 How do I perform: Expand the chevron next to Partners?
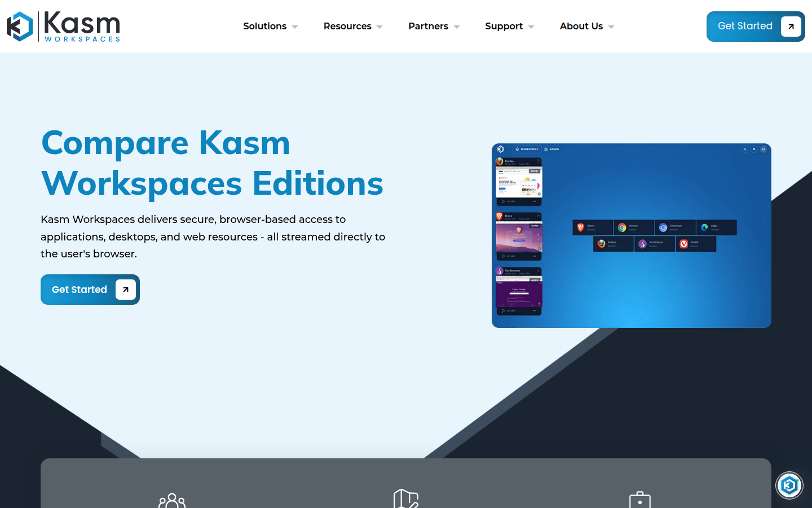tap(457, 27)
